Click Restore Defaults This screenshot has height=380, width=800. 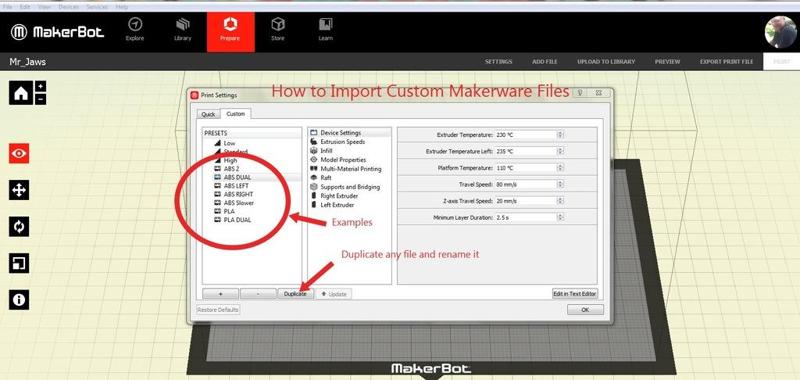218,310
